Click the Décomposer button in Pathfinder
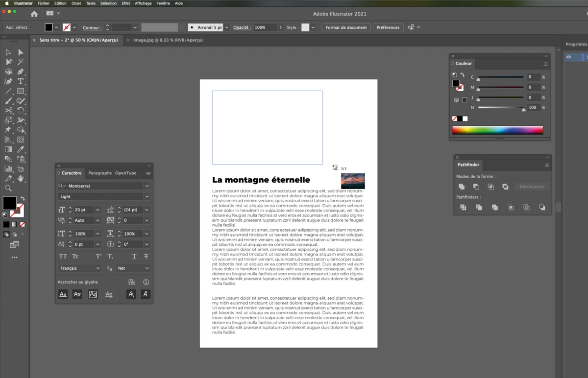This screenshot has height=378, width=588. point(532,187)
